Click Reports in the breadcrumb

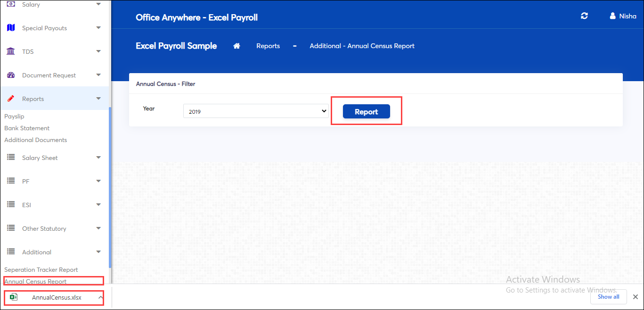coord(268,46)
